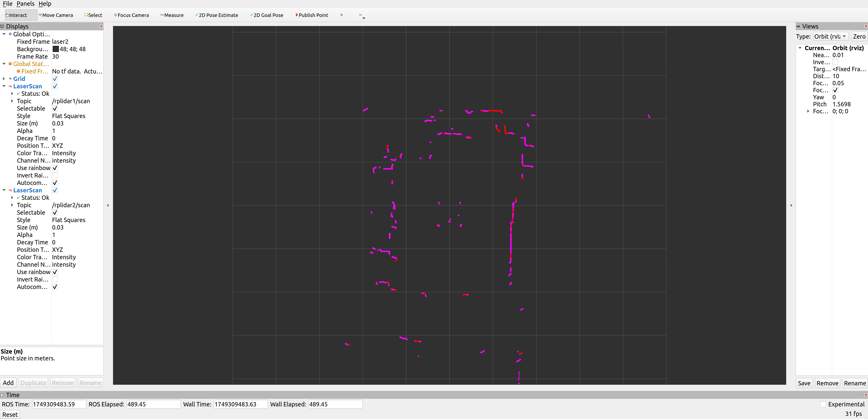Expand Status: Ok under rplidar1 LaserScan
868x419 pixels.
coord(12,94)
